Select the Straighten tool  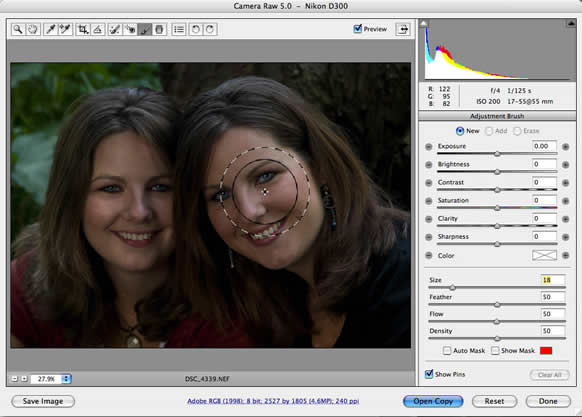click(98, 29)
